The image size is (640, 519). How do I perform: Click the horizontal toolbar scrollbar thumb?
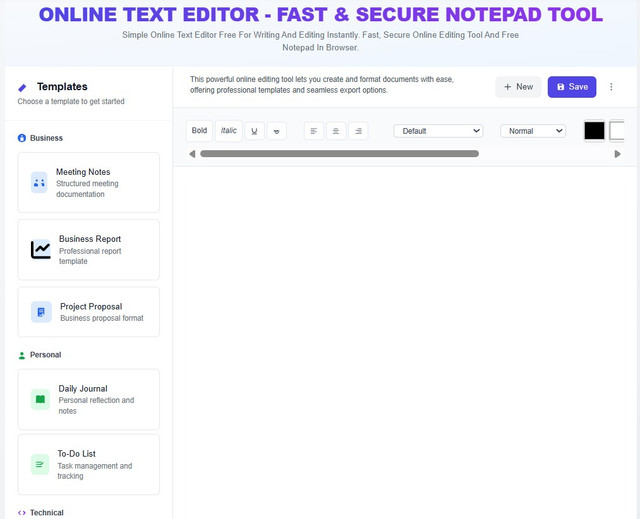pyautogui.click(x=339, y=154)
